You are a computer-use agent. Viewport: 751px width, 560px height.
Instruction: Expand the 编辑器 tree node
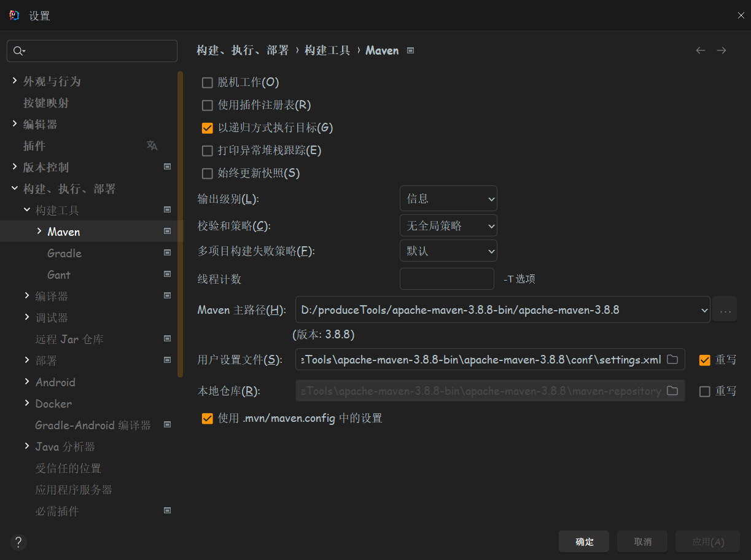coord(15,123)
